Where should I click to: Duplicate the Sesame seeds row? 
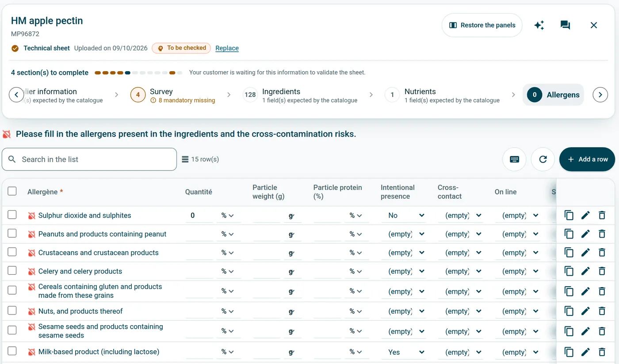[x=569, y=331]
